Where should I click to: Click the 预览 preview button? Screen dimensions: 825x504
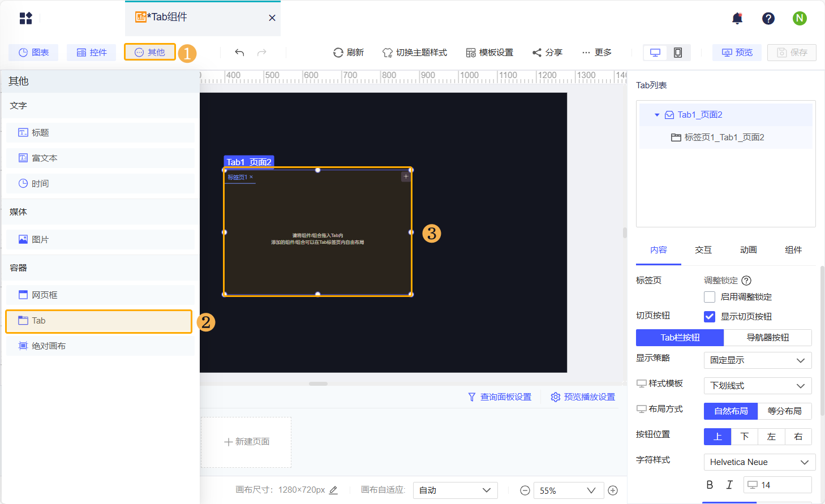[x=737, y=53]
